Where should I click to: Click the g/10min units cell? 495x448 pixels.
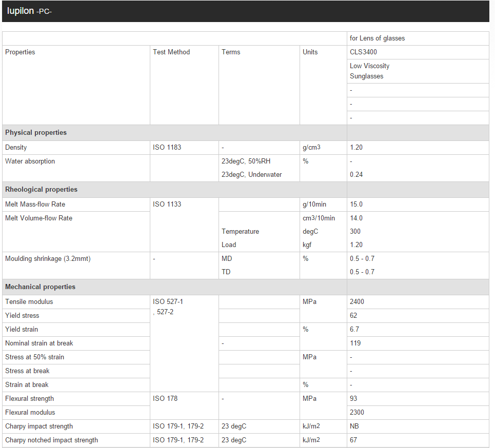[x=323, y=205]
